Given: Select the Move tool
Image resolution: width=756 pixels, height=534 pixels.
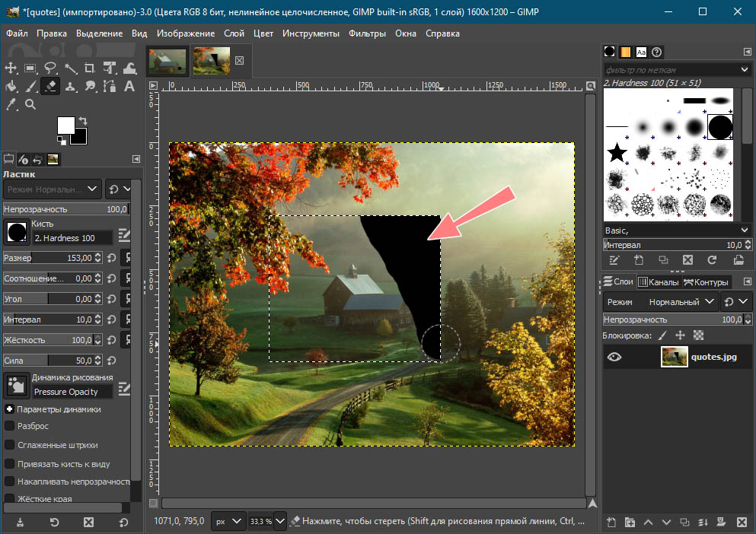Looking at the screenshot, I should pos(11,68).
